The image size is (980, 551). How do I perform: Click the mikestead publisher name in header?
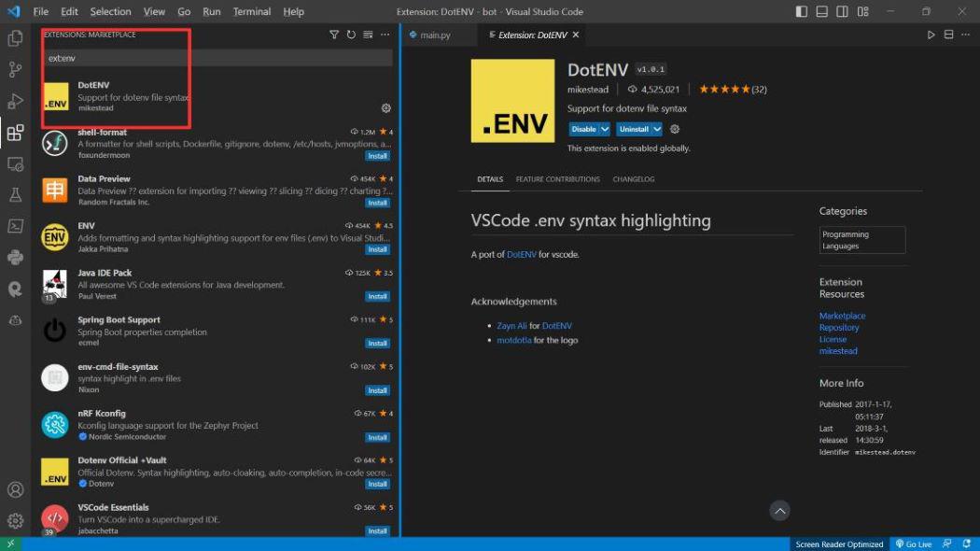587,90
